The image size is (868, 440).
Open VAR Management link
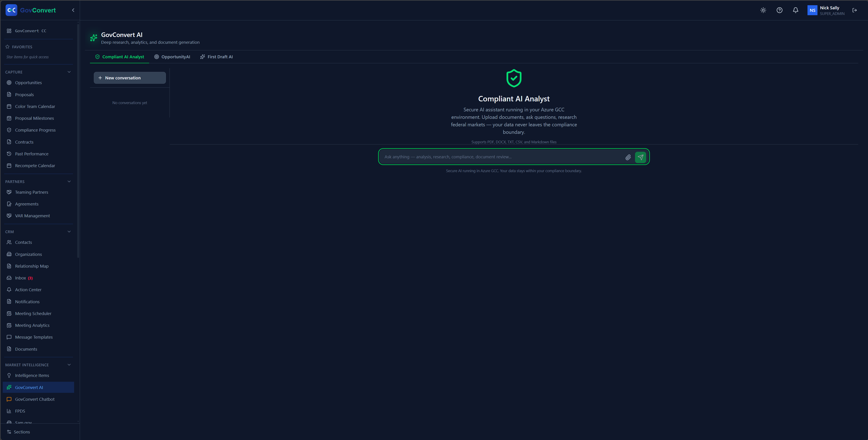point(38,216)
